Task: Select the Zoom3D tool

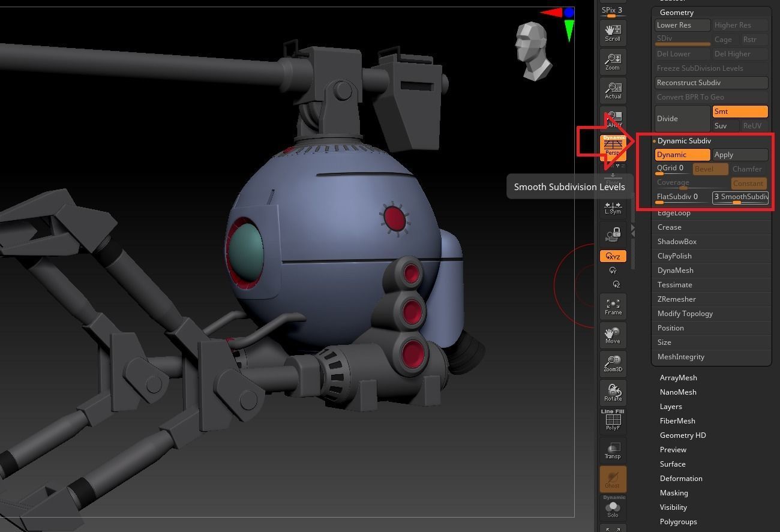Action: coord(613,364)
